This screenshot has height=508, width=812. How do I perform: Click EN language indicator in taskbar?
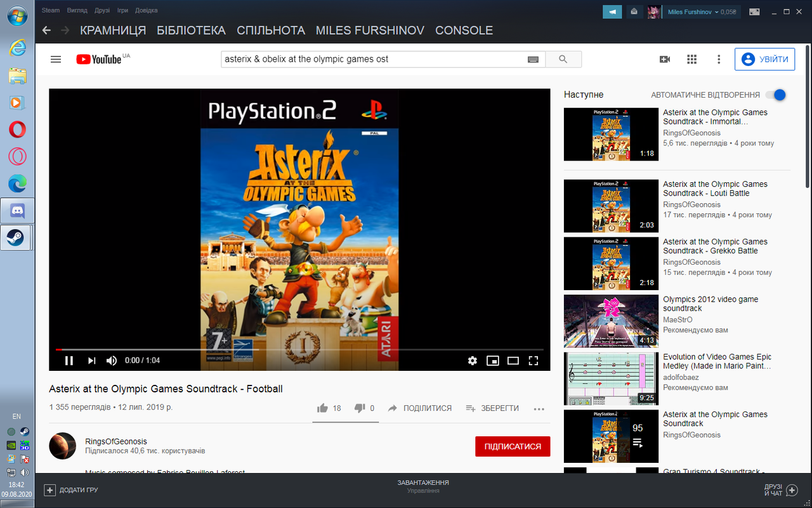16,417
